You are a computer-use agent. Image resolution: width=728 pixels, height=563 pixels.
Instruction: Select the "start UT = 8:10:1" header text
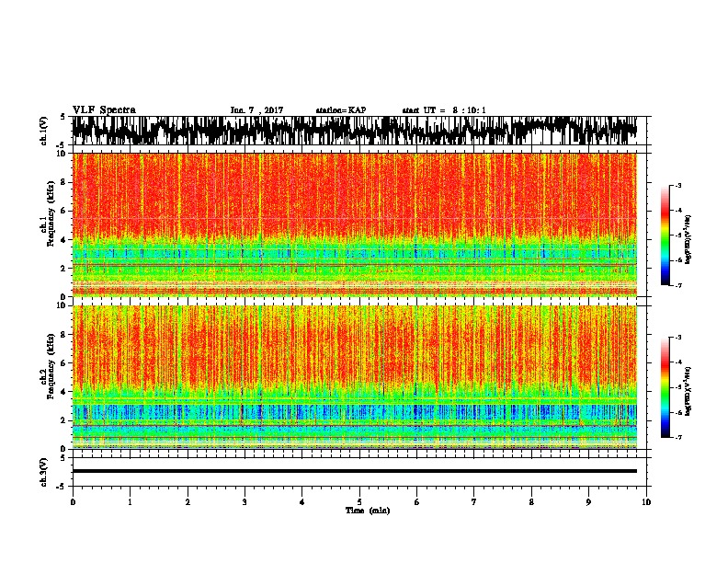[x=444, y=110]
